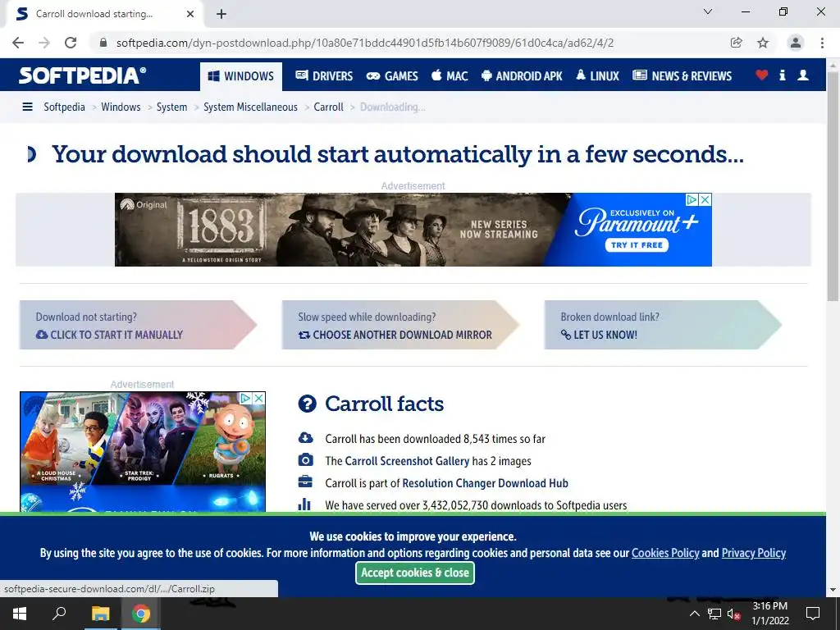
Task: Open Android APK section
Action: click(x=522, y=76)
